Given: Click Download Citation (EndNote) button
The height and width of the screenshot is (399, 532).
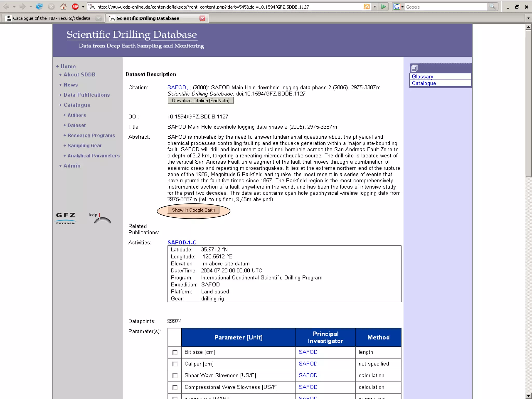Looking at the screenshot, I should coord(200,101).
